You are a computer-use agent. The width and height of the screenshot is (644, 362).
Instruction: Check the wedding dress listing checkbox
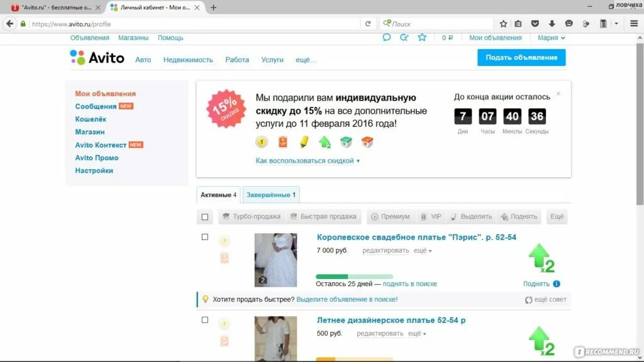tap(205, 237)
